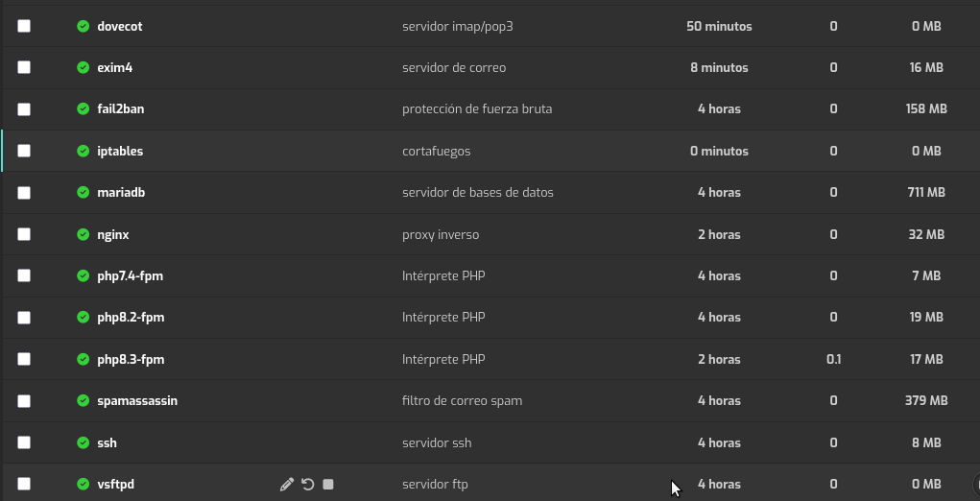Screen dimensions: 980x501
Task: Open the mariadb service link
Action: [121, 192]
